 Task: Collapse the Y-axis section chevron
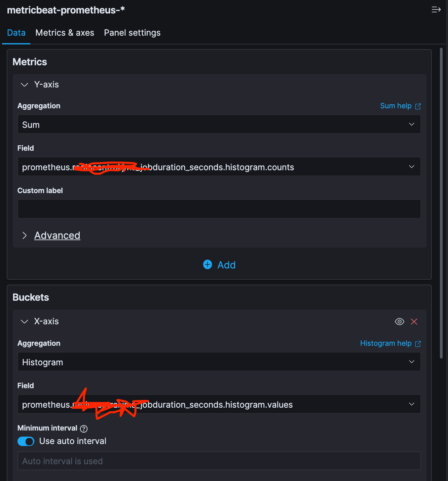24,85
